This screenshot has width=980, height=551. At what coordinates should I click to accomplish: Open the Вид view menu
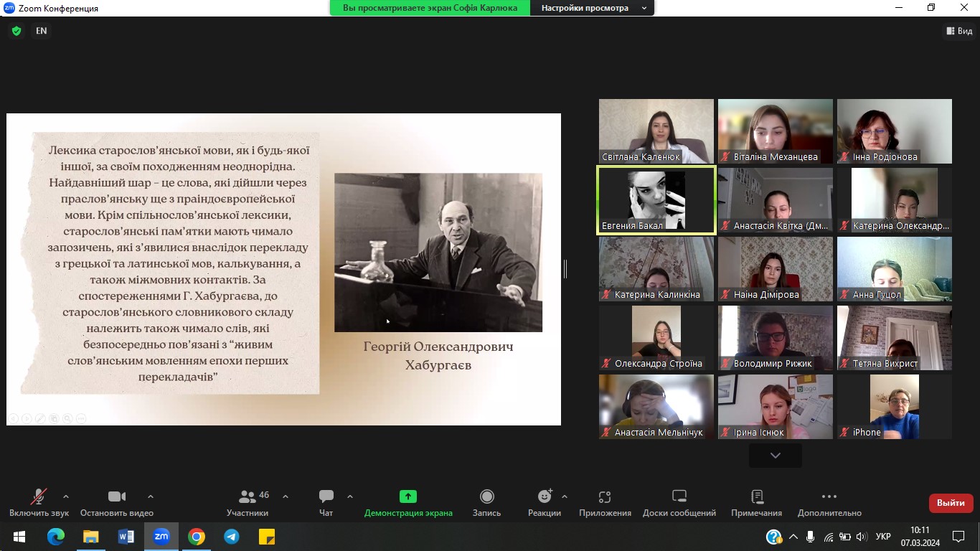[x=959, y=31]
